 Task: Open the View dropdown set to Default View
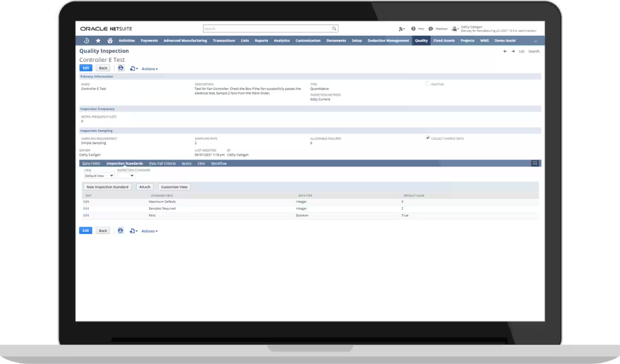(x=99, y=175)
